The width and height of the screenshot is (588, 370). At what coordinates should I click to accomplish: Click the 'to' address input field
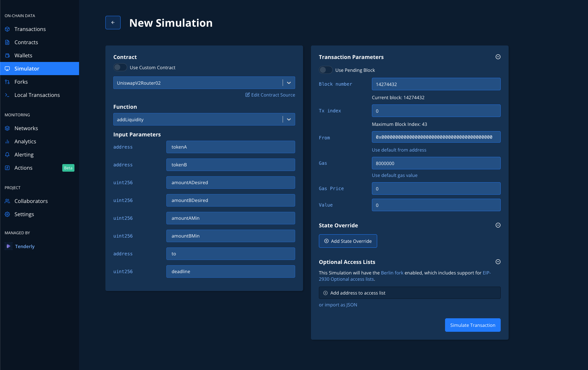tap(231, 254)
